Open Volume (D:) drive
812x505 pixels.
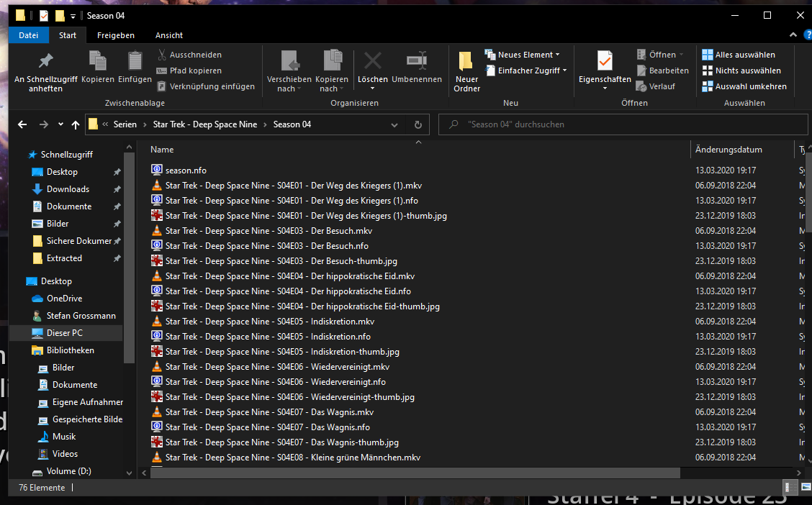click(x=68, y=471)
